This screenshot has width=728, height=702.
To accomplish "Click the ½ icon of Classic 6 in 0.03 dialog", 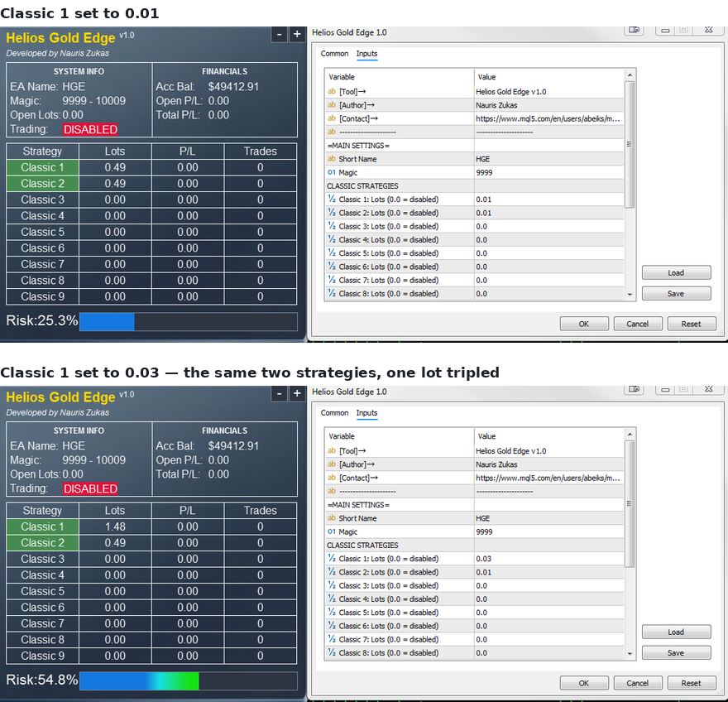I will [x=332, y=625].
